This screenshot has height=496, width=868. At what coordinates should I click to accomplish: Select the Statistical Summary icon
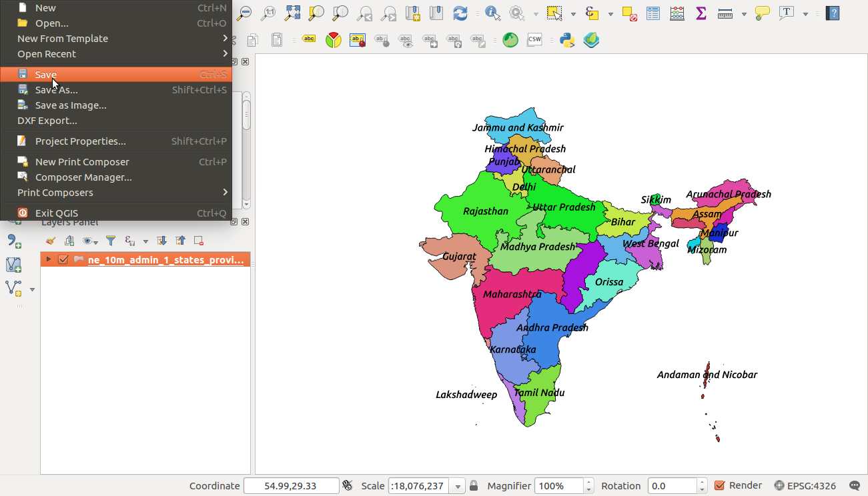[x=677, y=12]
